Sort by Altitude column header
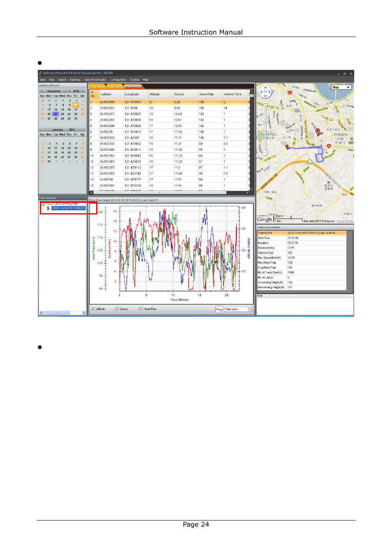This screenshot has width=392, height=555. pos(160,94)
